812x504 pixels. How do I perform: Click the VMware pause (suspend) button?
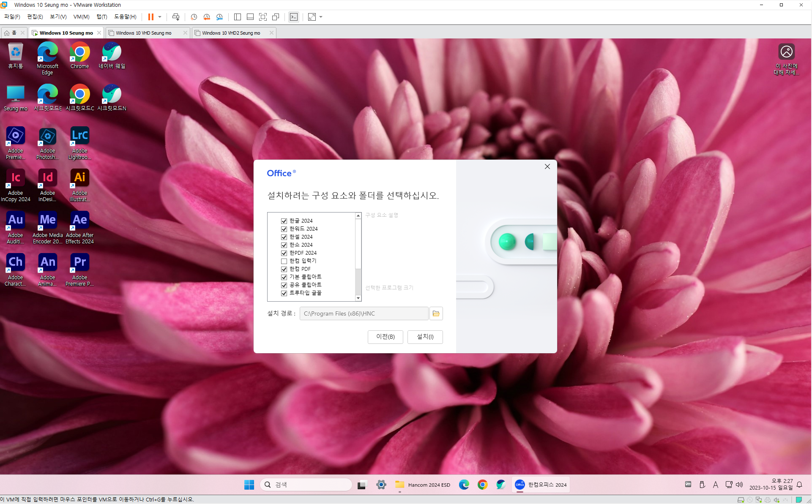150,17
